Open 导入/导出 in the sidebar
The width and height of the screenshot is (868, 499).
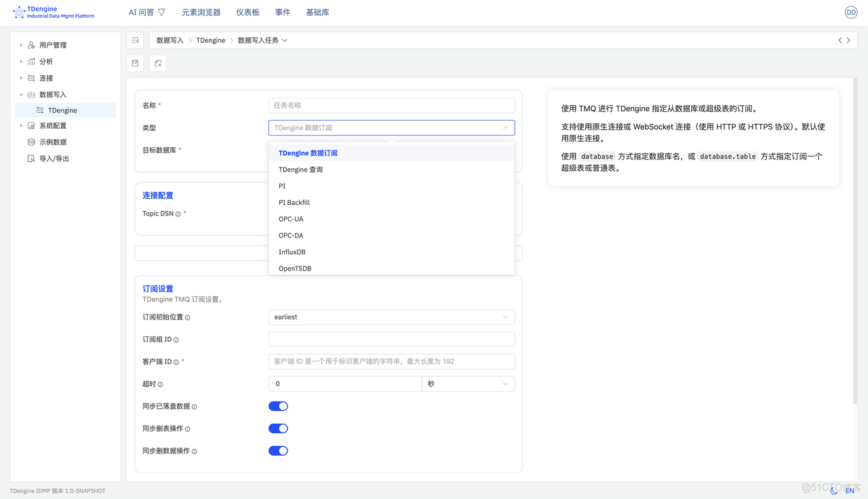tap(54, 159)
